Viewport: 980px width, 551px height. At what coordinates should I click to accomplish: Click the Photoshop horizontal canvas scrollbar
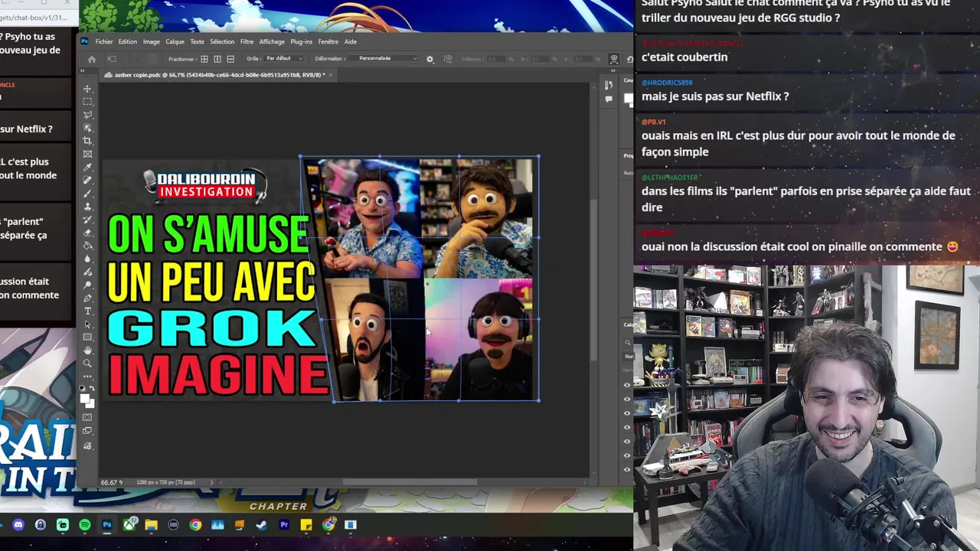click(410, 482)
